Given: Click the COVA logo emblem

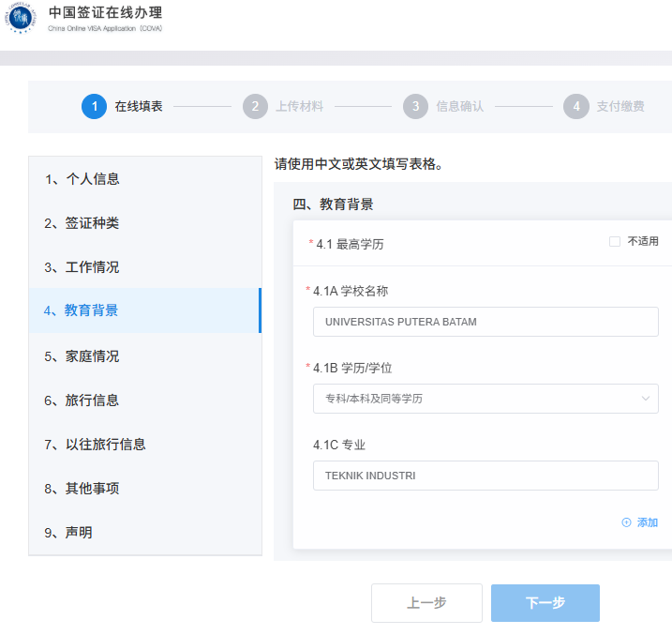Looking at the screenshot, I should (21, 18).
